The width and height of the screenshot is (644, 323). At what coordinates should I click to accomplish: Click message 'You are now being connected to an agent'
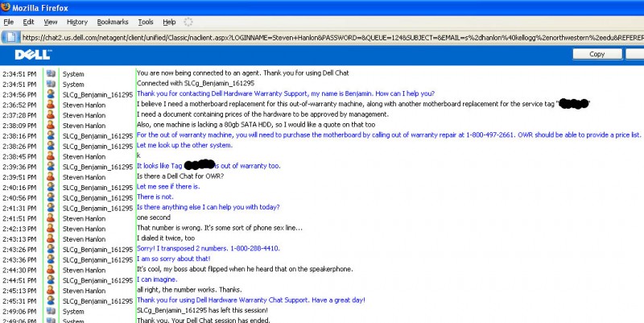pos(243,73)
